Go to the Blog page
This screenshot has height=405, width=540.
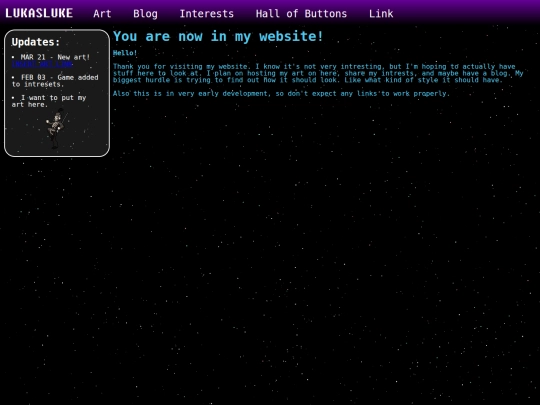[145, 13]
